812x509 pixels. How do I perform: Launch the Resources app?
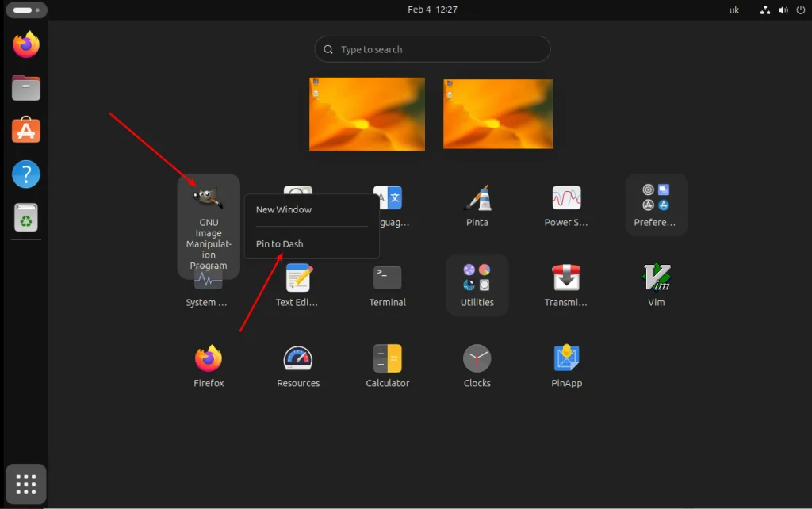click(x=298, y=358)
